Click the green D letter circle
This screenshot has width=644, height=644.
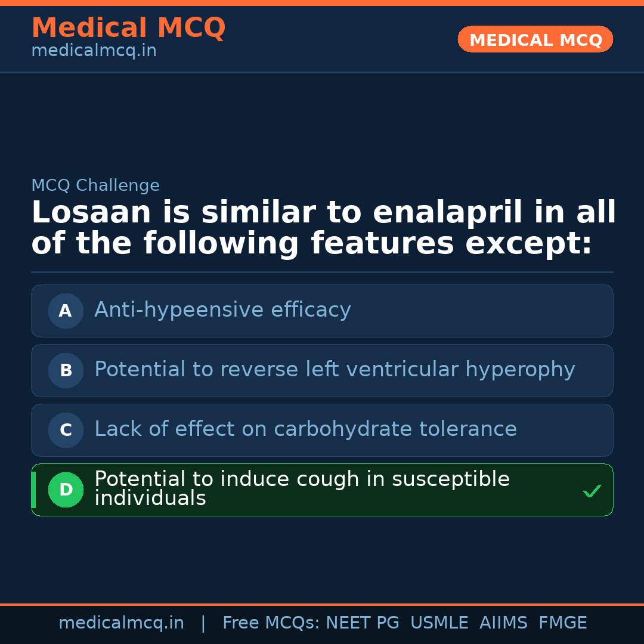(66, 490)
